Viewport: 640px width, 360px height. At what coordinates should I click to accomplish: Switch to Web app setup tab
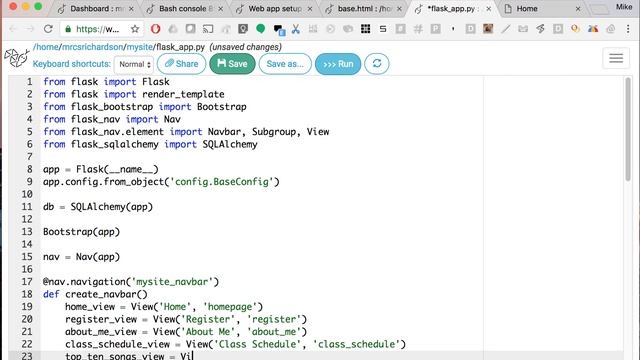pos(275,9)
